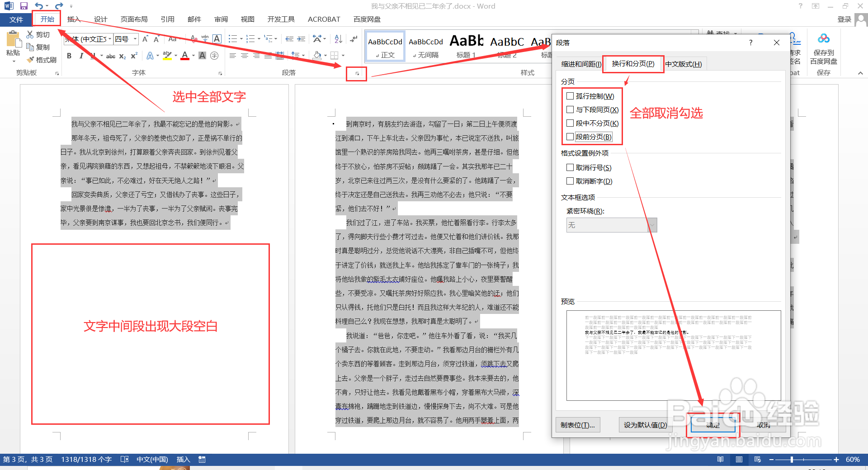Toggle bold formatting in the Font group
868x470 pixels.
pyautogui.click(x=69, y=56)
